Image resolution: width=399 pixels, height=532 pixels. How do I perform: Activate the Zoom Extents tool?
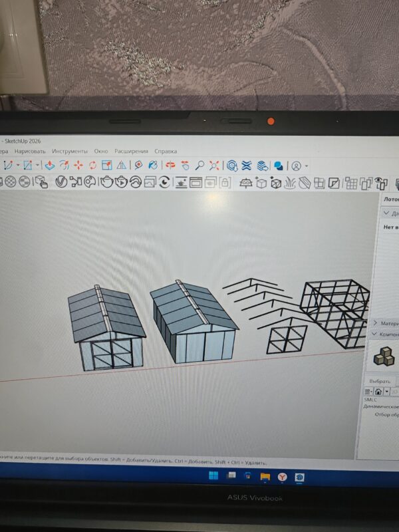point(214,166)
